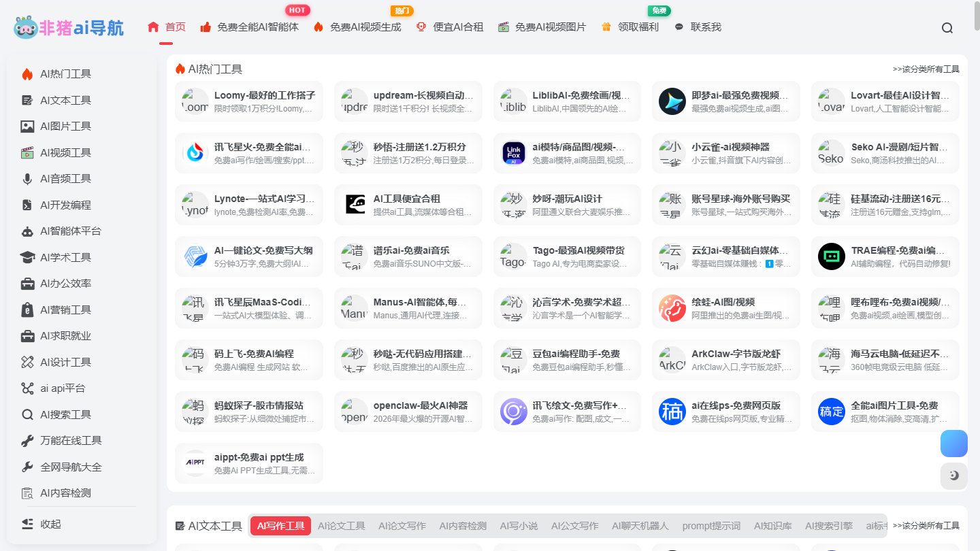Select the AI写作工具 tab
980x551 pixels.
(280, 526)
